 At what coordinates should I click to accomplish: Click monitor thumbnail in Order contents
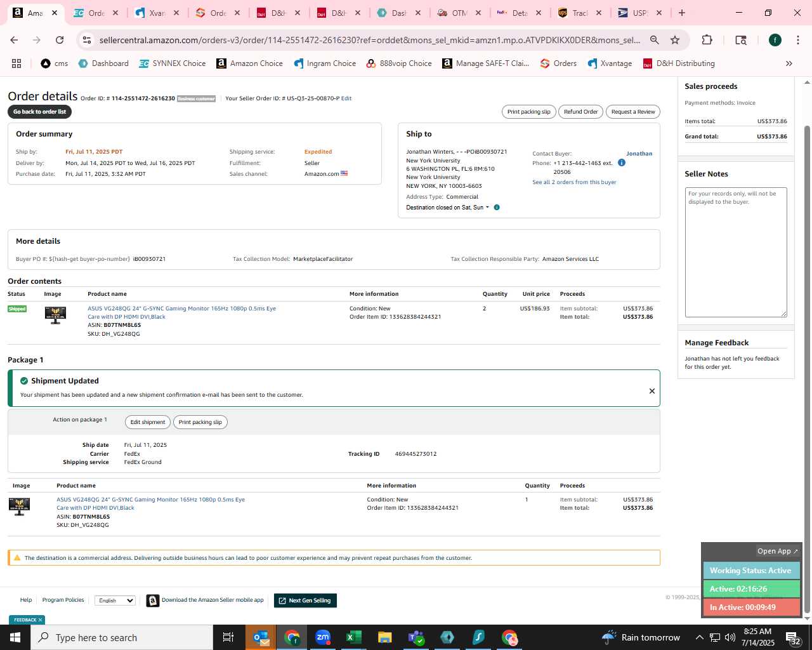[x=55, y=315]
